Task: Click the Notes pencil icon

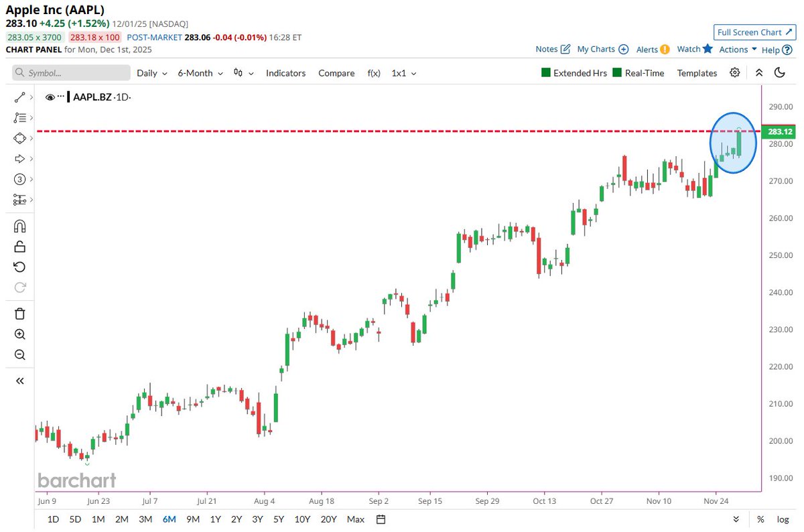Action: [x=565, y=49]
